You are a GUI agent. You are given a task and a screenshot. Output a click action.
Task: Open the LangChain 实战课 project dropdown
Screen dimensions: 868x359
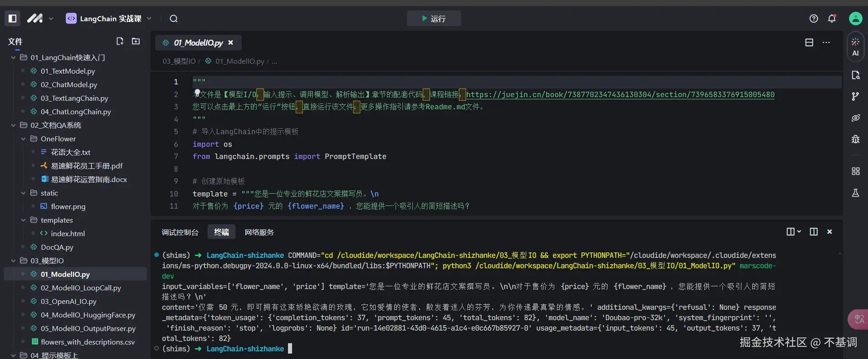tap(108, 19)
